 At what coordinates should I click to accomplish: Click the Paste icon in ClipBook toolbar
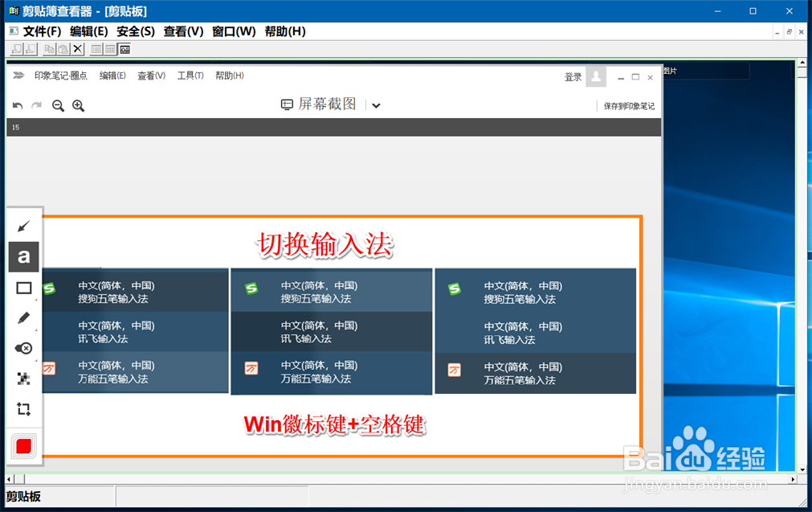pos(63,49)
